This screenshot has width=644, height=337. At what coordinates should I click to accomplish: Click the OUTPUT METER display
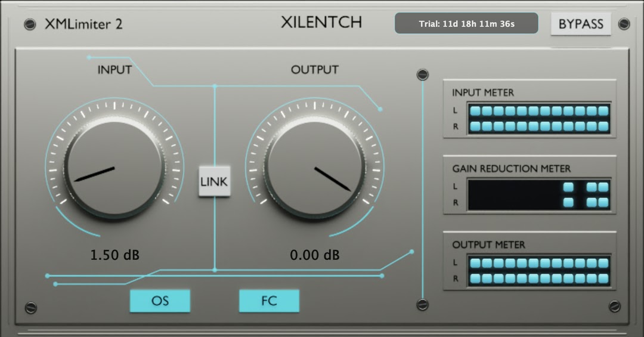[x=539, y=271]
